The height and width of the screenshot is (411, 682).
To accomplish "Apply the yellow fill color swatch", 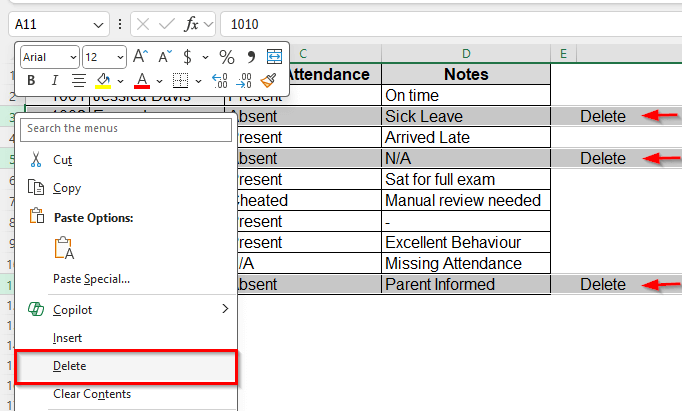I will click(103, 80).
